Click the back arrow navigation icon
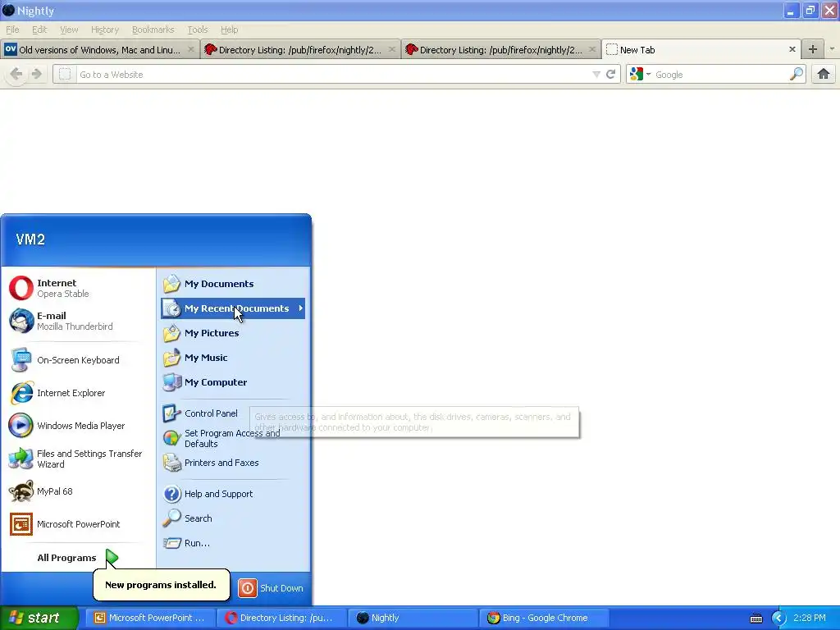 click(16, 74)
